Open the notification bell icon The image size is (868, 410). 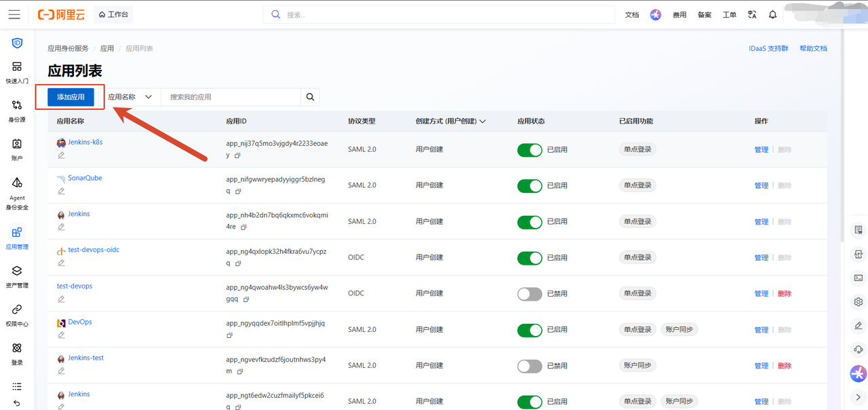click(773, 14)
